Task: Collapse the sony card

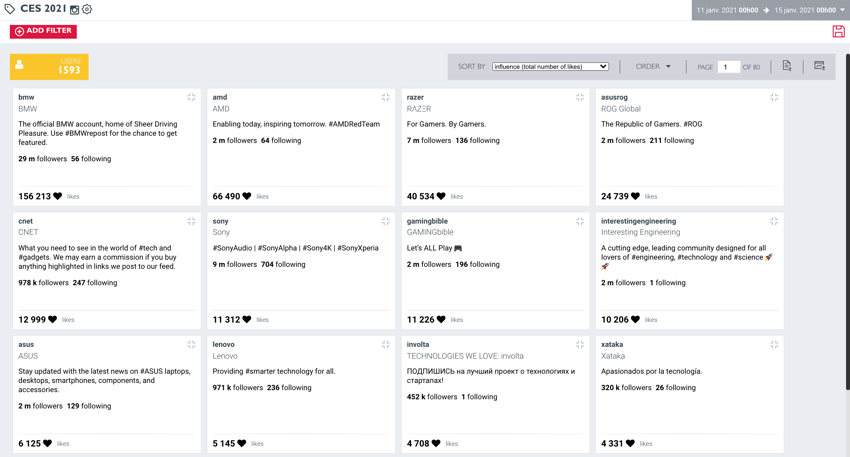Action: 385,221
